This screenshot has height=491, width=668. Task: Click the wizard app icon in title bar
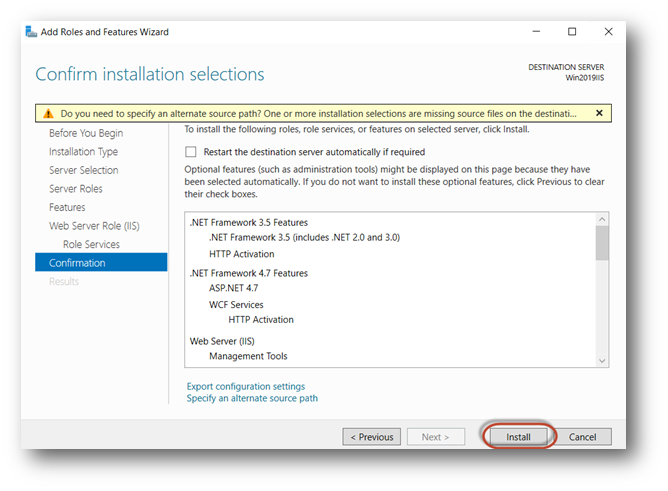30,32
